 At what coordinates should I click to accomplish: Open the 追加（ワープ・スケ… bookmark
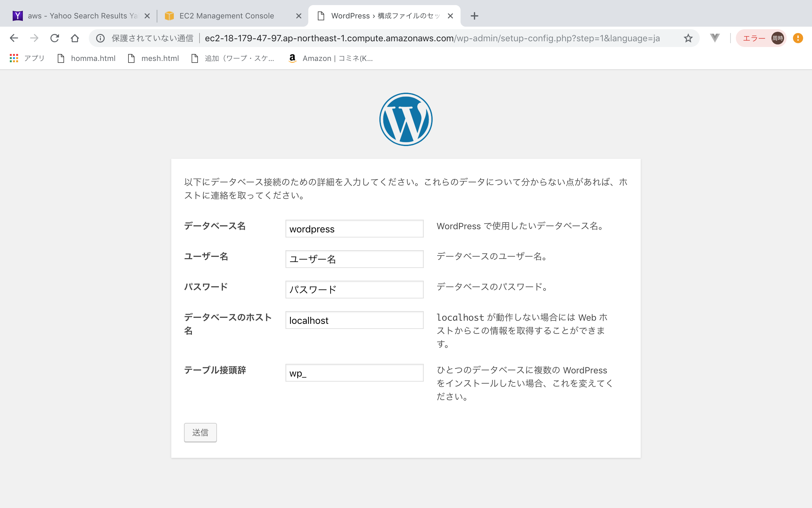pyautogui.click(x=232, y=58)
